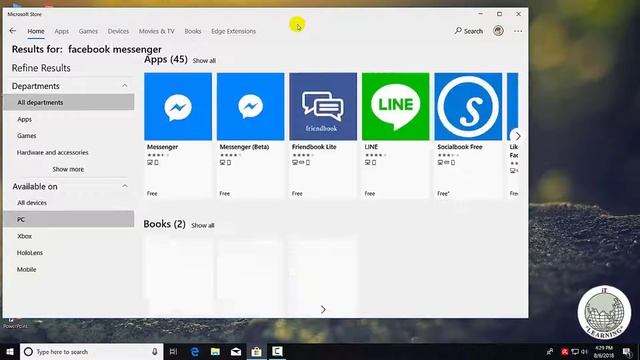Viewport: 640px width, 360px height.
Task: Open the Messenger (Beta) app tile icon
Action: 251,107
